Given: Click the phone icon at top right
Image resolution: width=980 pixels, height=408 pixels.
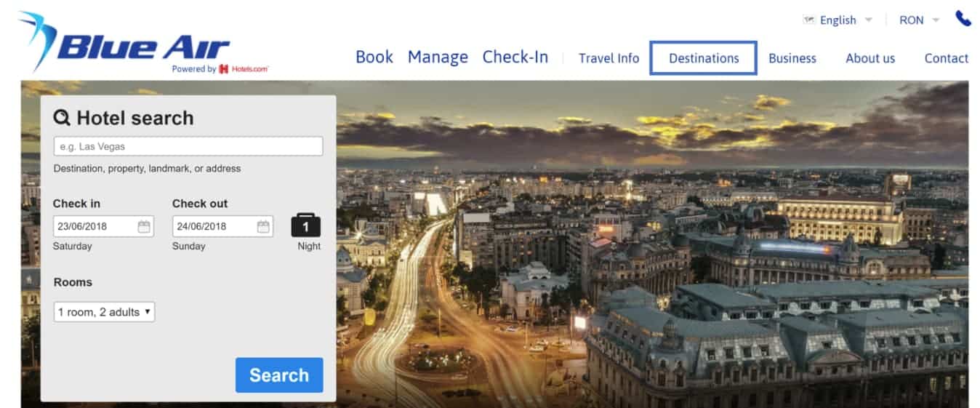Looking at the screenshot, I should (x=963, y=19).
